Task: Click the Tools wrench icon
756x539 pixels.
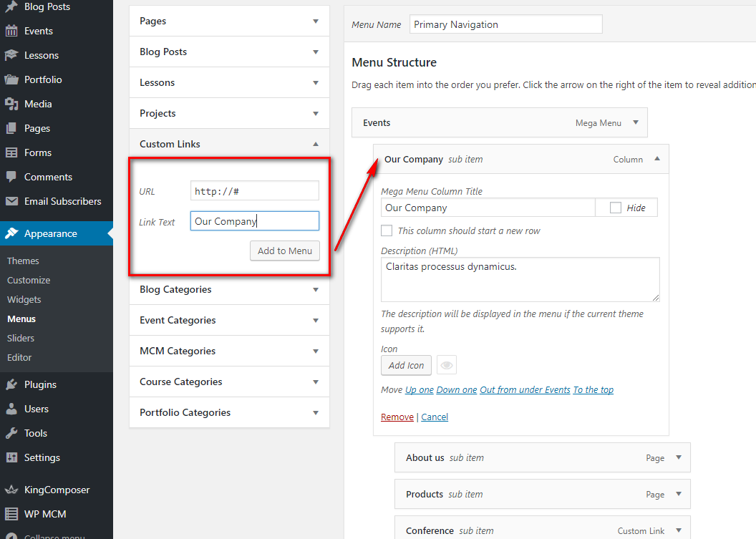Action: pyautogui.click(x=11, y=433)
